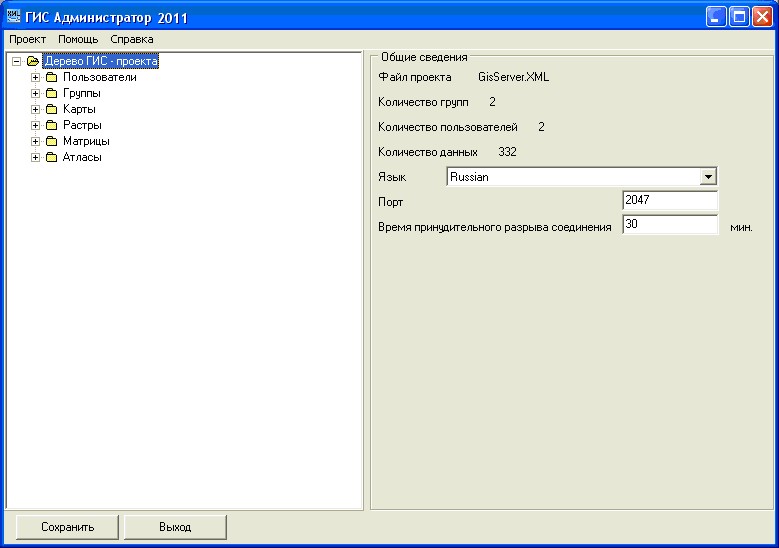Open the Проект menu

coord(28,39)
